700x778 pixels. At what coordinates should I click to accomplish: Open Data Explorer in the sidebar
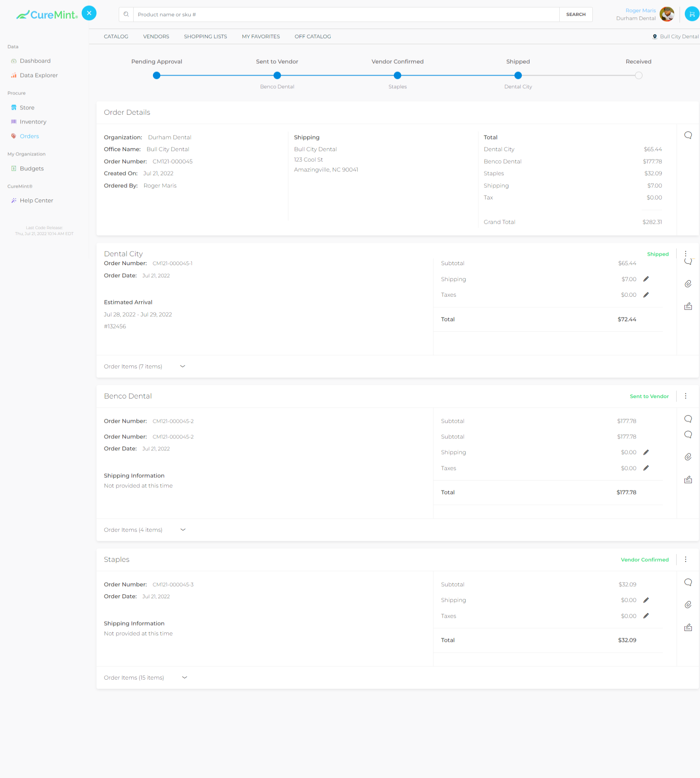click(x=39, y=75)
